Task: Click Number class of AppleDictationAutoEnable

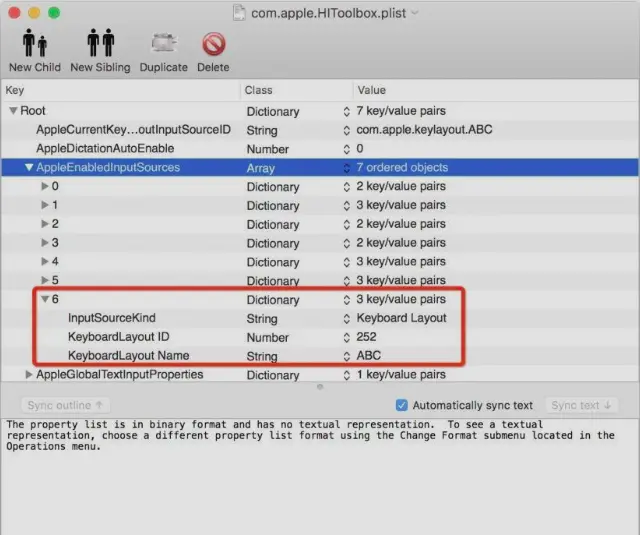Action: point(268,149)
